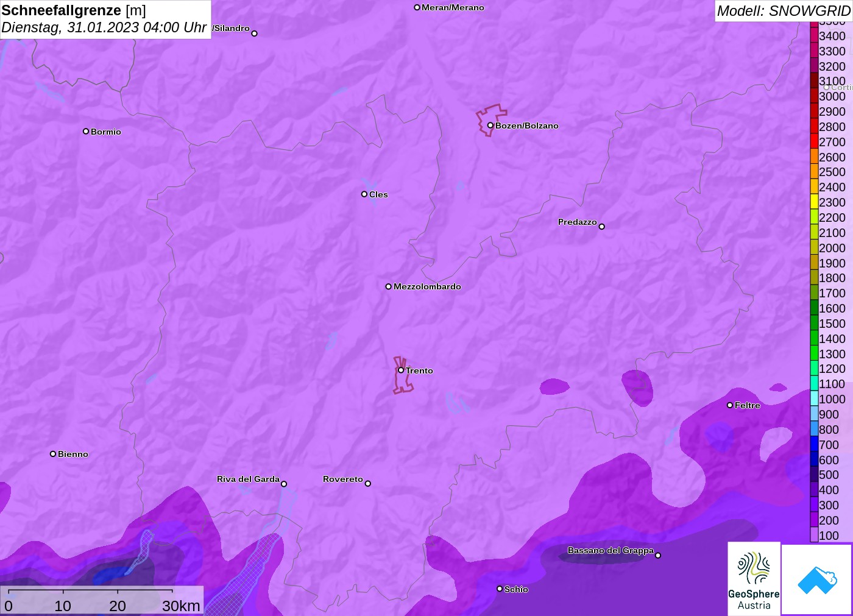Select the 100 m purple legend swatch
853x616 pixels.
point(814,535)
